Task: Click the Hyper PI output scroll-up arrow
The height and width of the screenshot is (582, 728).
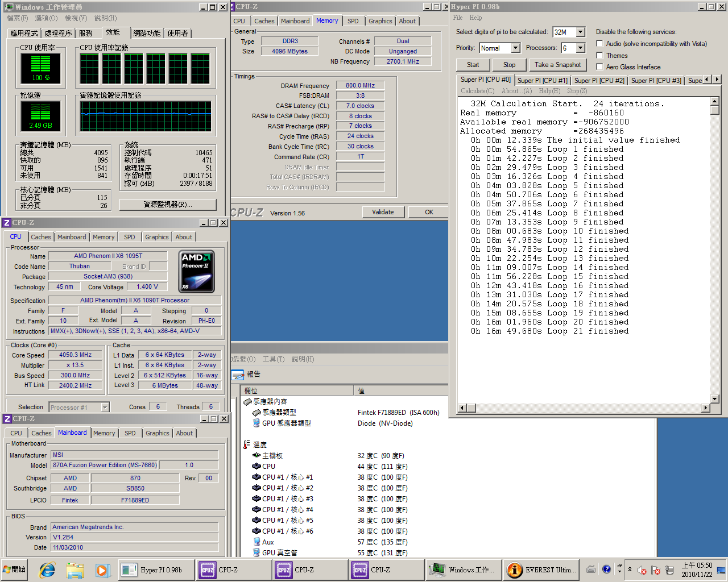Action: tap(715, 102)
